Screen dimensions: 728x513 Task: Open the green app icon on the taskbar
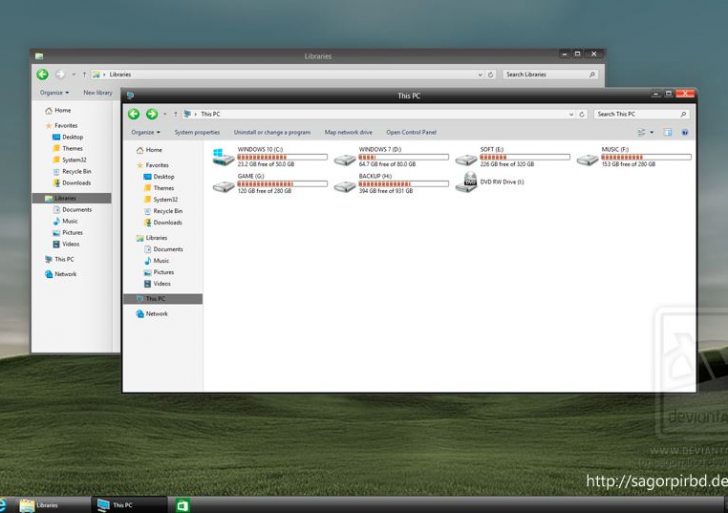(183, 505)
